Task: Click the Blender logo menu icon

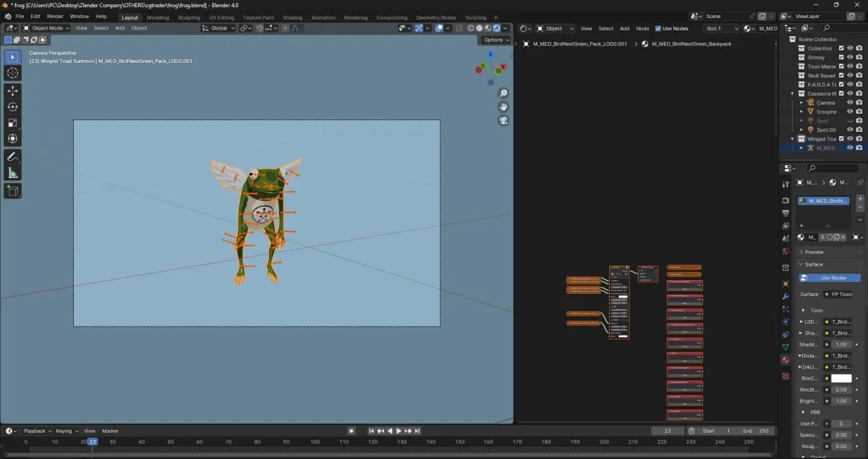Action: tap(7, 16)
